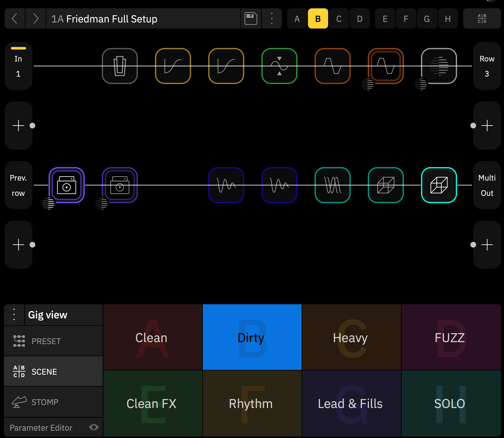504x438 pixels.
Task: Go to next preset arrow
Action: [36, 19]
